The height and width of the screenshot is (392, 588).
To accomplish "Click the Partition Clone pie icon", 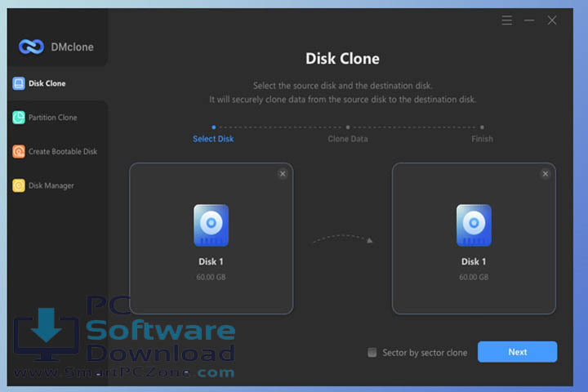I will pyautogui.click(x=19, y=118).
